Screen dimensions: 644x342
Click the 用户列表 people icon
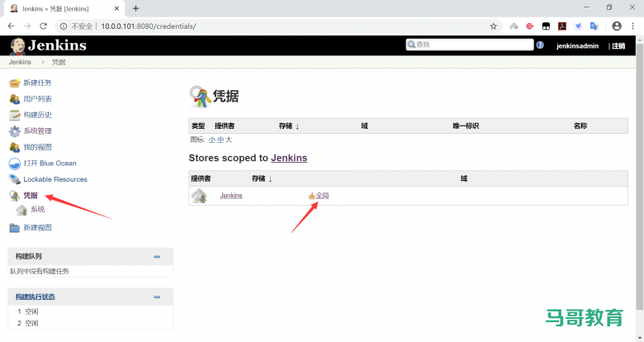click(14, 99)
